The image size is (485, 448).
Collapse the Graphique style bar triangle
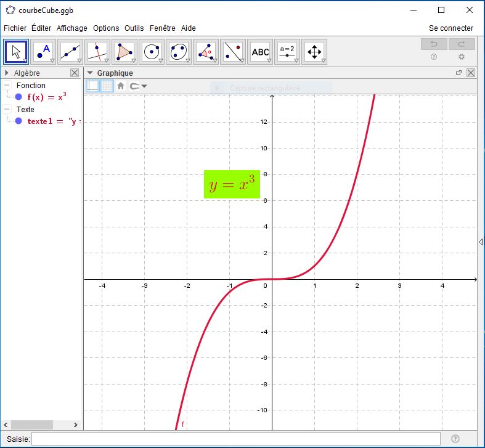pyautogui.click(x=90, y=73)
